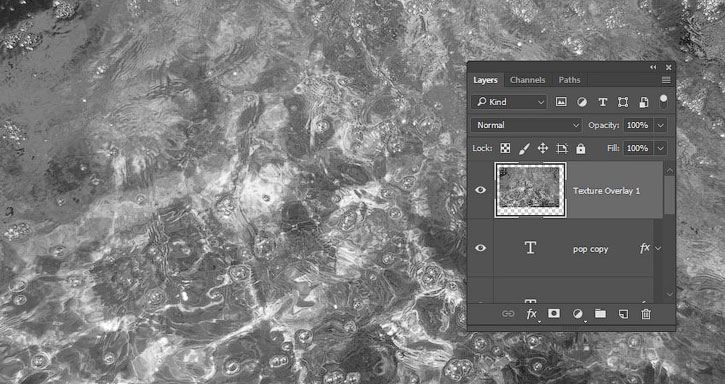Hide the Texture Overlay 1 layer
725x384 pixels.
481,190
